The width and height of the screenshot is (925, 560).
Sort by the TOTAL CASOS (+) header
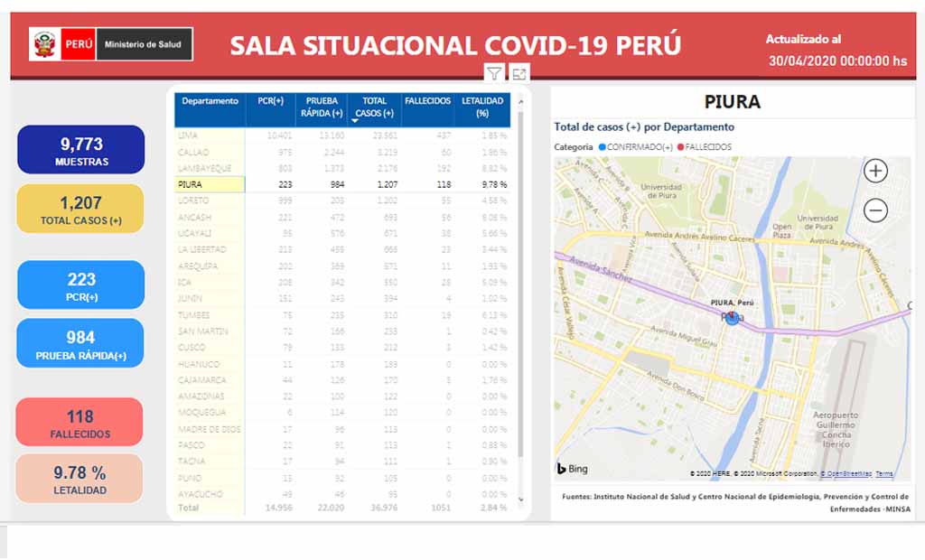(375, 110)
